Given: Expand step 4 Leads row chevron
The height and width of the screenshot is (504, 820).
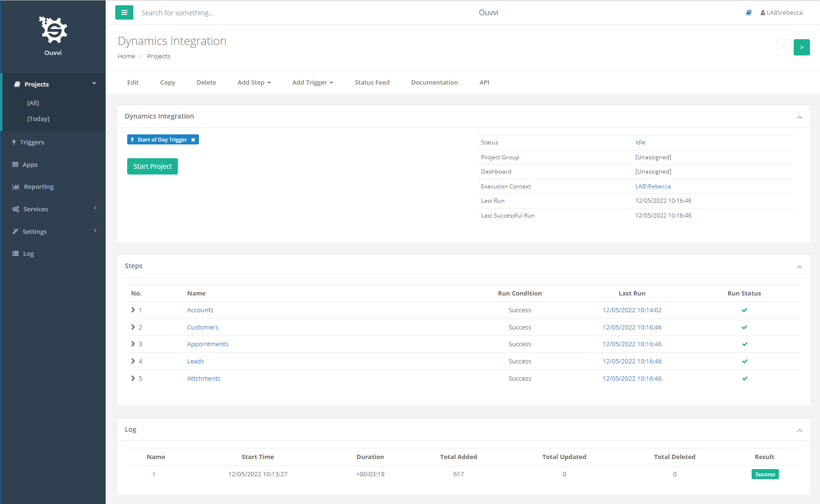Looking at the screenshot, I should pyautogui.click(x=133, y=361).
